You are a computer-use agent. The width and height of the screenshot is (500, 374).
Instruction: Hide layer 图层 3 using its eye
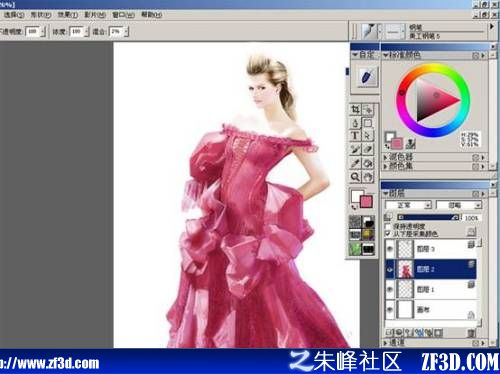pyautogui.click(x=390, y=249)
